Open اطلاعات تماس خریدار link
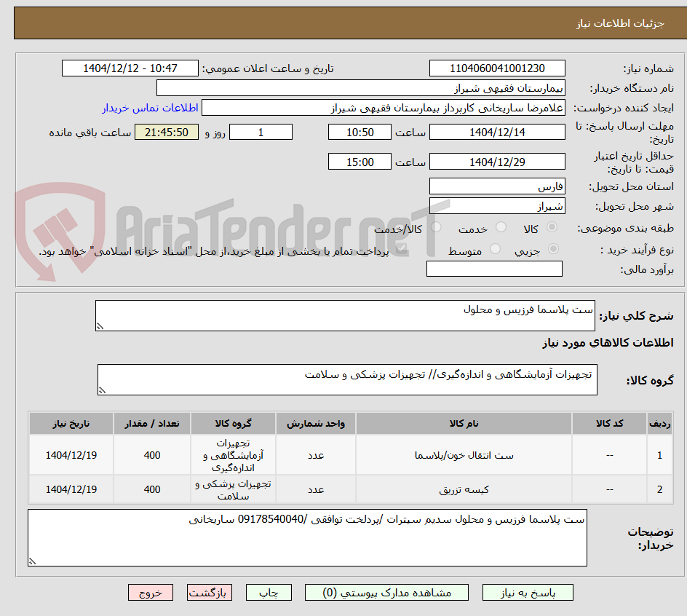This screenshot has width=687, height=616. pos(150,108)
